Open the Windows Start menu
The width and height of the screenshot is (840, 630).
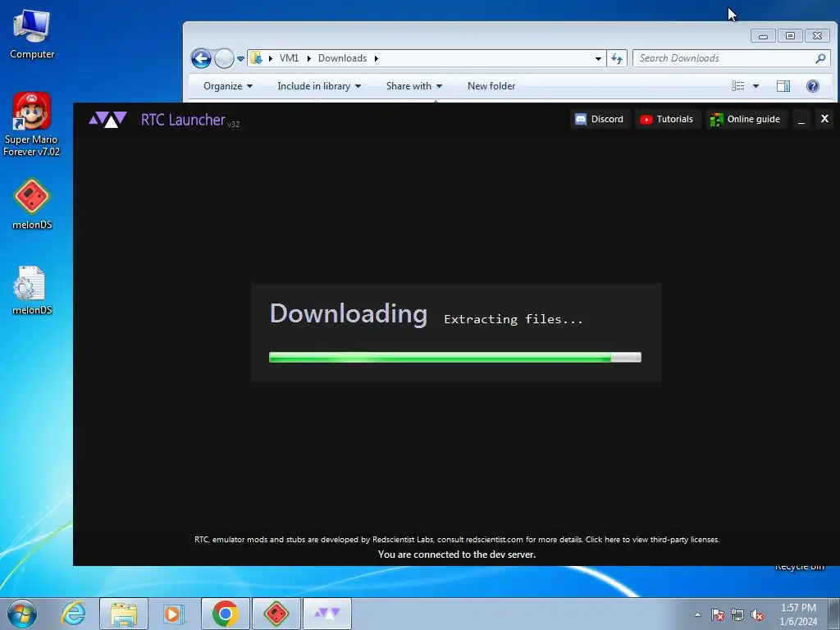pyautogui.click(x=22, y=614)
